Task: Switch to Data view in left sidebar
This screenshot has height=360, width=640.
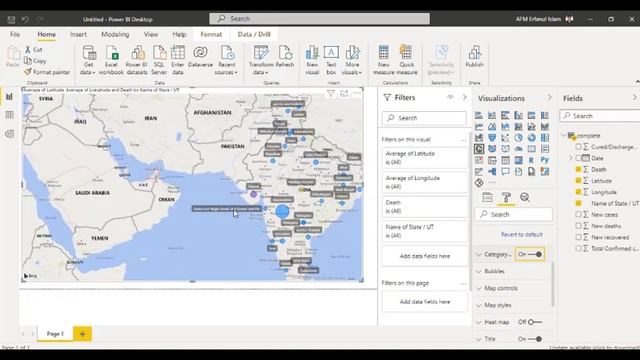Action: (x=9, y=115)
